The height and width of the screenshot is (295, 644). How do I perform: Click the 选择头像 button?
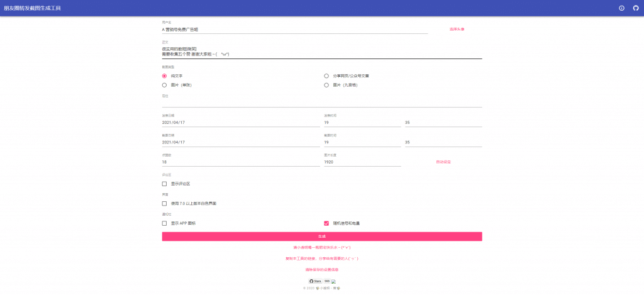(x=457, y=29)
